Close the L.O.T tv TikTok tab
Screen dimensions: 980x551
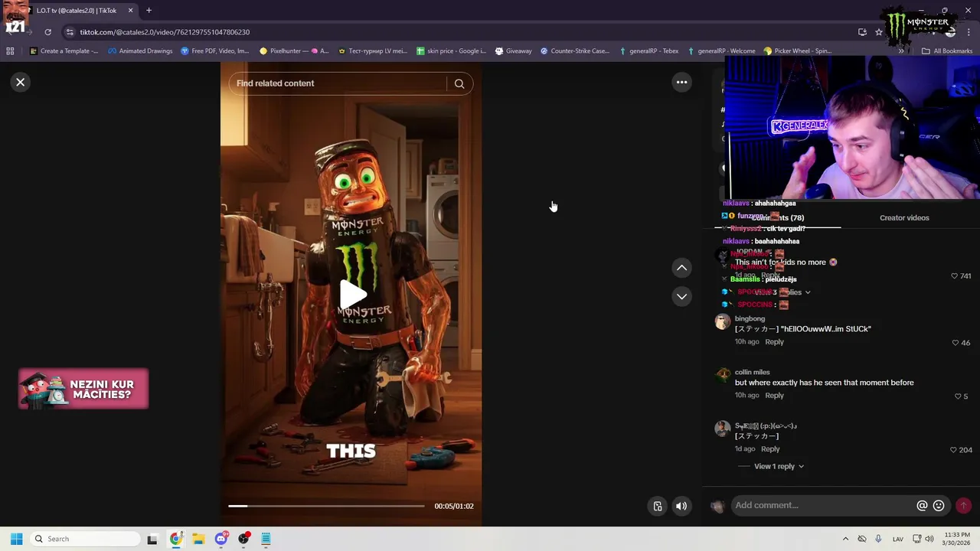coord(130,11)
